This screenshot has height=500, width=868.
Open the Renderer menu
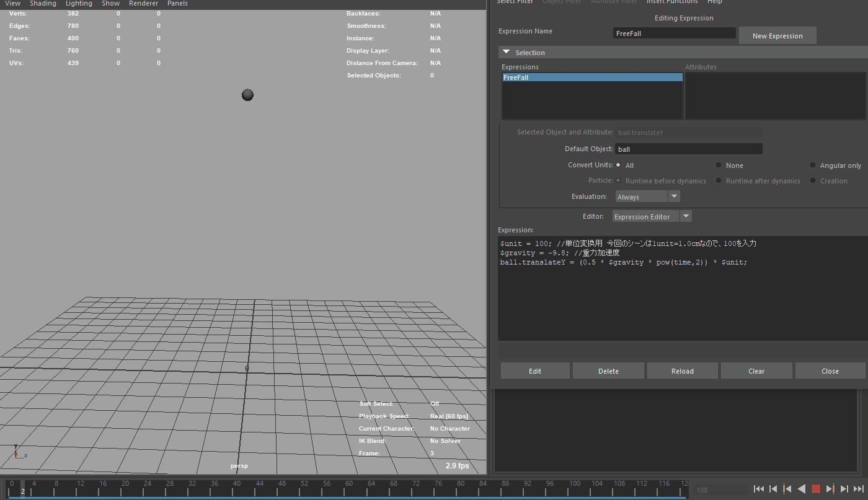pyautogui.click(x=143, y=4)
